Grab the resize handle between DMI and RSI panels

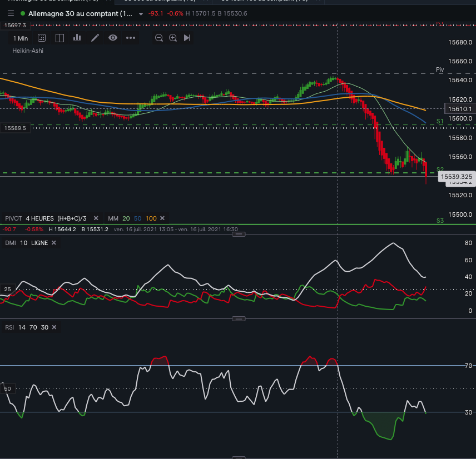238,318
